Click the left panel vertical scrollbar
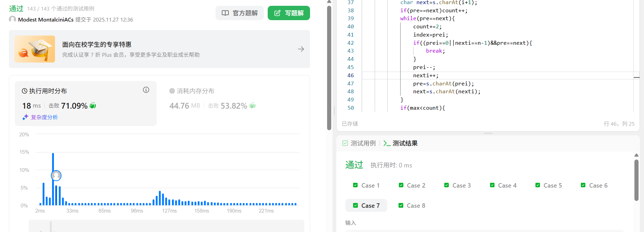 tap(329, 68)
